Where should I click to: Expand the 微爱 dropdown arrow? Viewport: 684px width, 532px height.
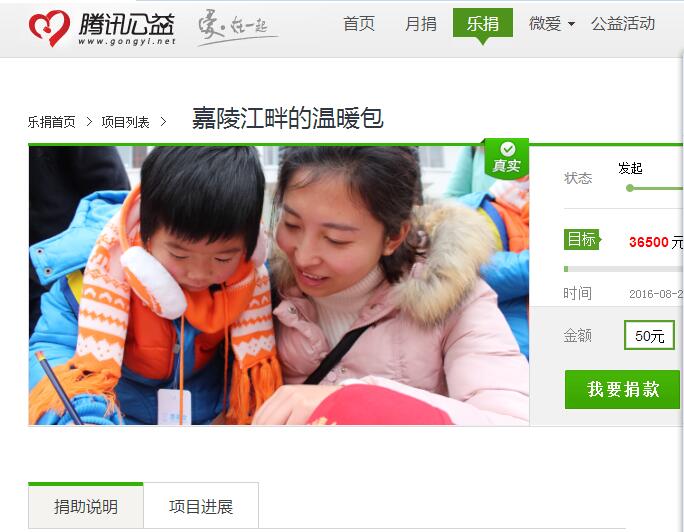pos(571,24)
